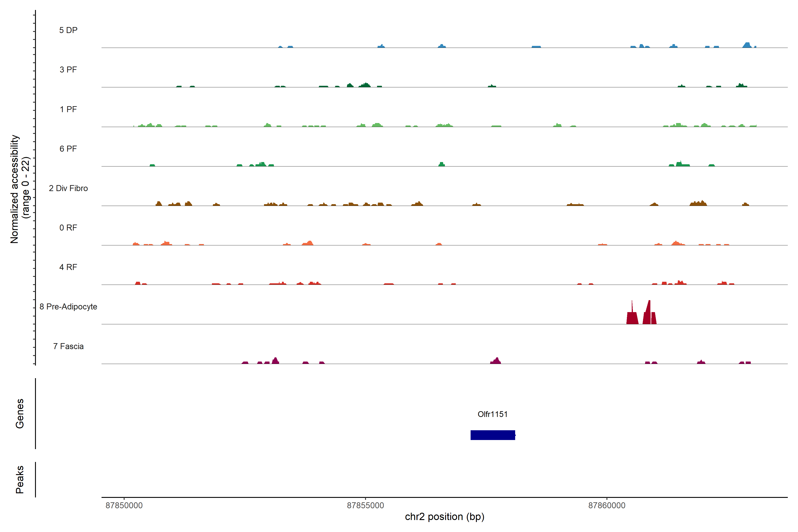798x532 pixels.
Task: Select the 2 Div Fibro track label
Action: [x=68, y=188]
